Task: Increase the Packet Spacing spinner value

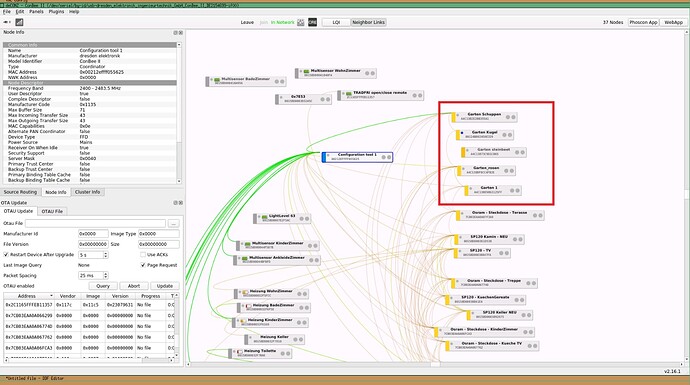Action: pos(106,274)
